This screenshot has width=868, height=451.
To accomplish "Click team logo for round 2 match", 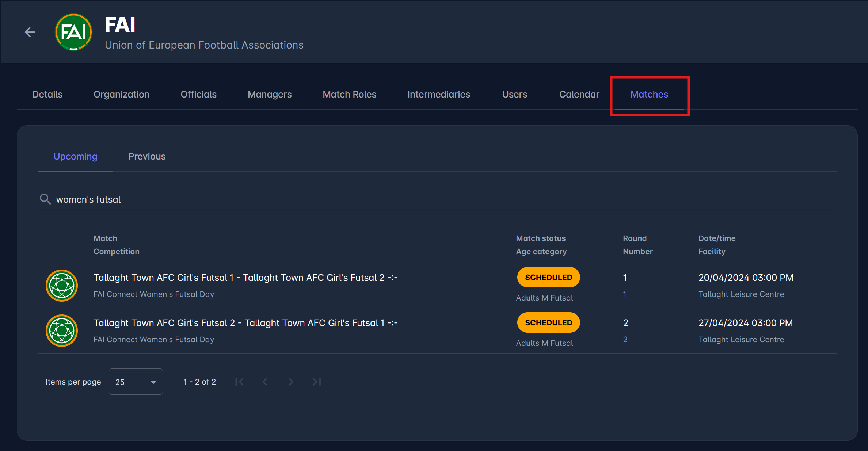I will pyautogui.click(x=62, y=331).
